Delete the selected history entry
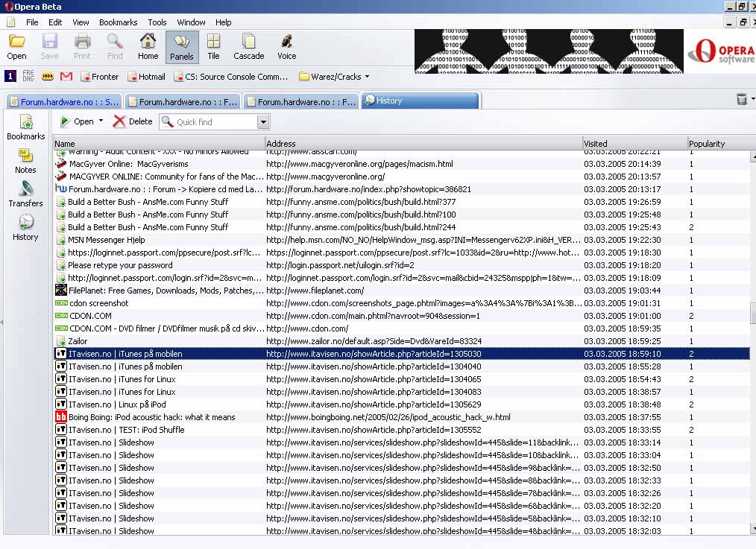The height and width of the screenshot is (549, 756). coord(133,121)
